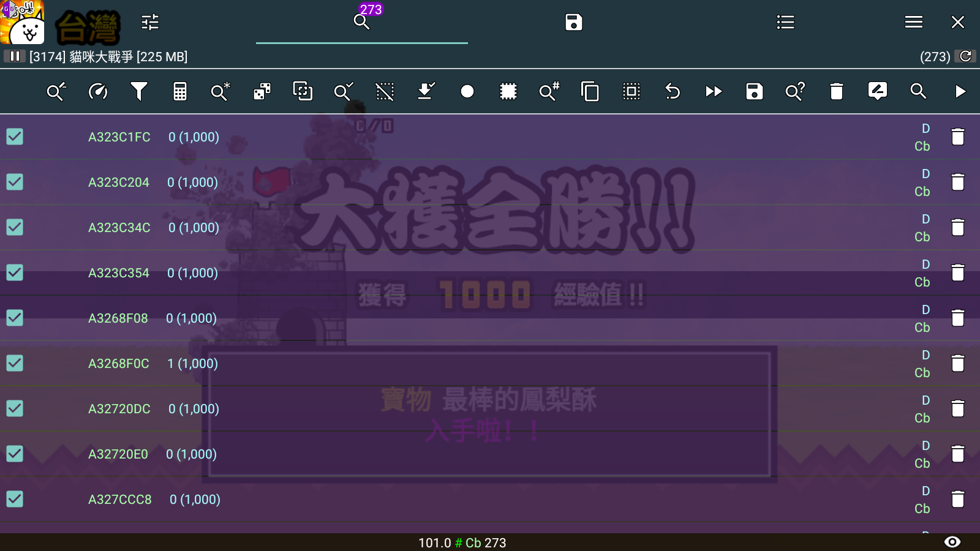Viewport: 980px width, 551px height.
Task: Click the fast forward icon
Action: [x=714, y=91]
